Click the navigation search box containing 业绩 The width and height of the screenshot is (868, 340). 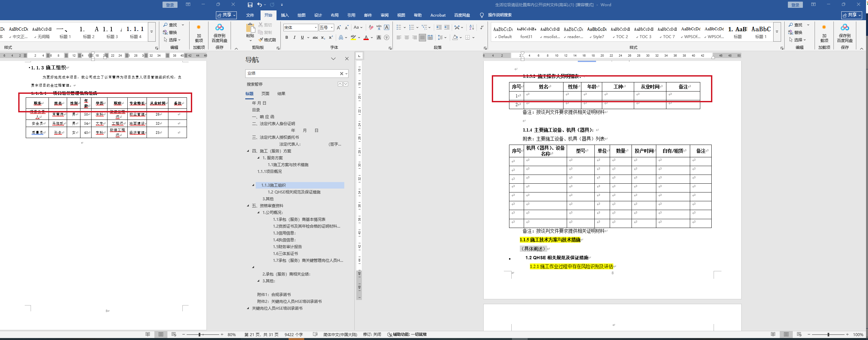pyautogui.click(x=292, y=74)
